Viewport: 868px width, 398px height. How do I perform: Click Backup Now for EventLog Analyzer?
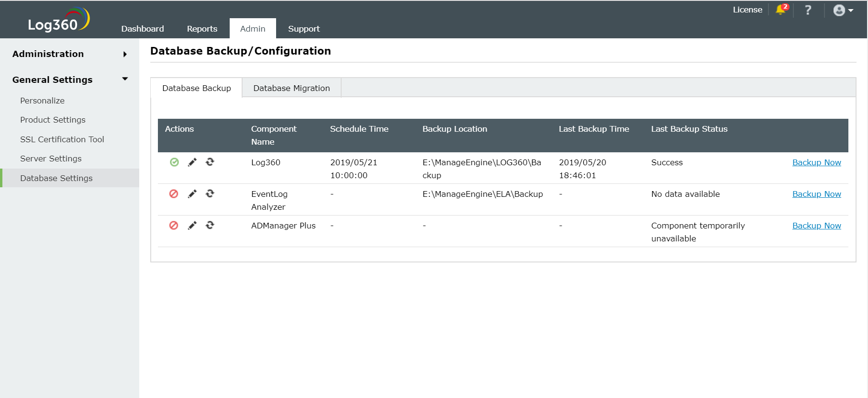(x=816, y=194)
